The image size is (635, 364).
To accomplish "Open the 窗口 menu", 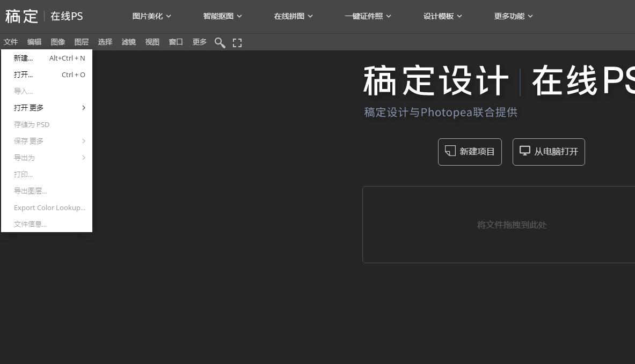I will 176,42.
